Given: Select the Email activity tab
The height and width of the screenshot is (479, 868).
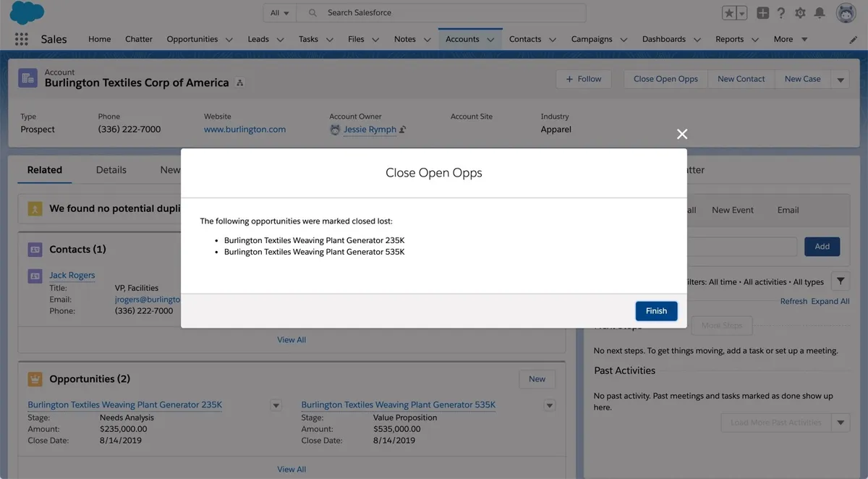Looking at the screenshot, I should pos(788,210).
